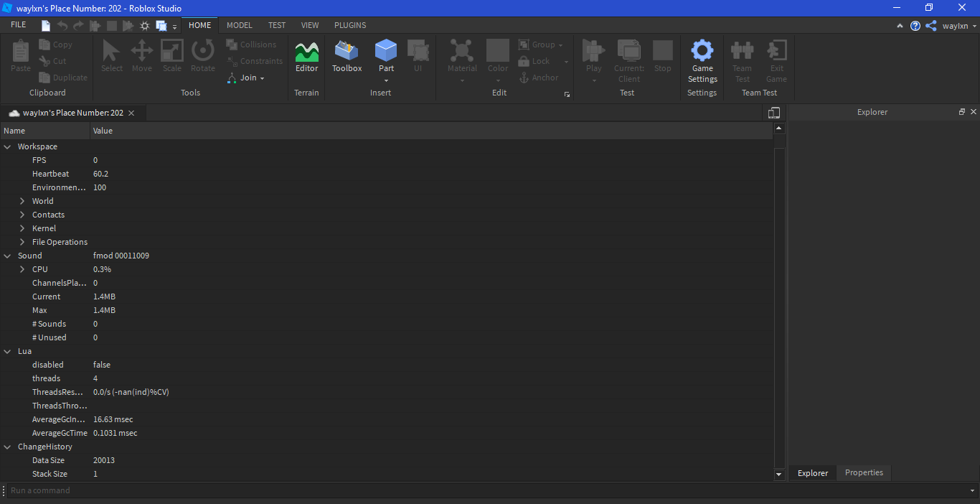Open the Edit group dialog launcher

(x=567, y=95)
